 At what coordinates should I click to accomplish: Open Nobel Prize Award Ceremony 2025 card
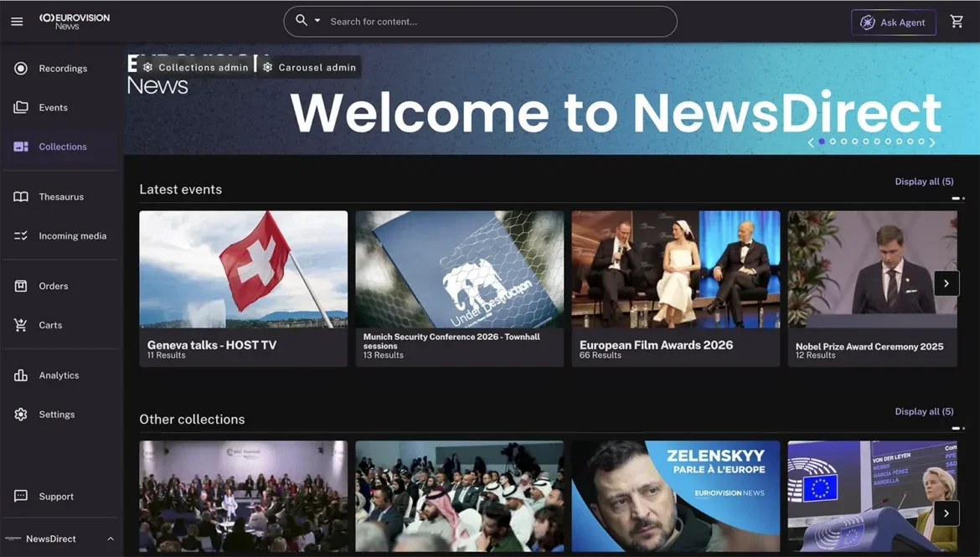pyautogui.click(x=873, y=288)
